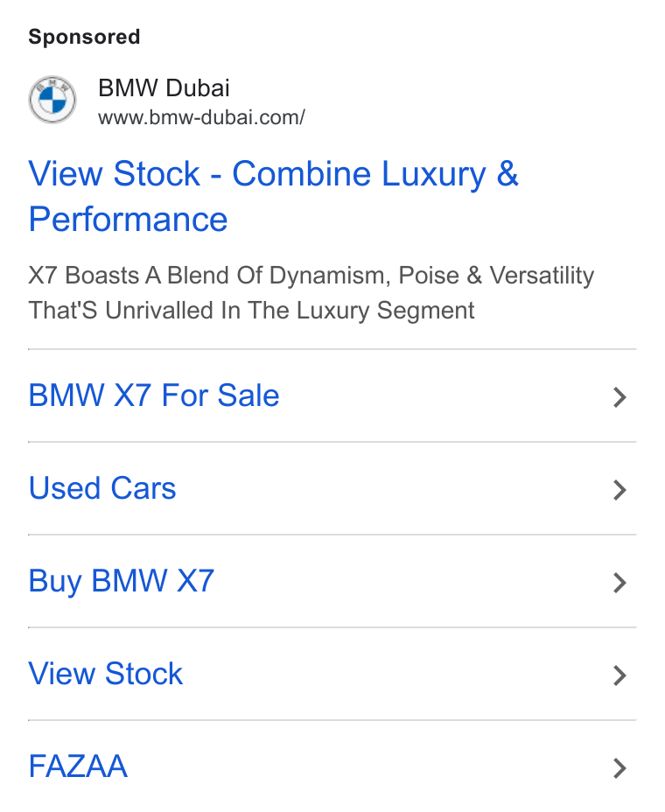
Task: Click the Sponsored label
Action: pyautogui.click(x=84, y=37)
